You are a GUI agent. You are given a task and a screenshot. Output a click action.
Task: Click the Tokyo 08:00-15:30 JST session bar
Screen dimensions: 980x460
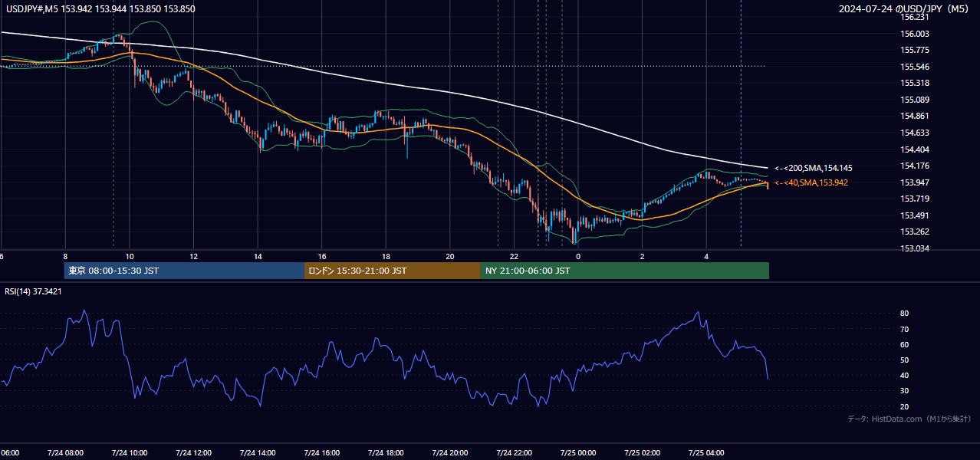tap(184, 271)
